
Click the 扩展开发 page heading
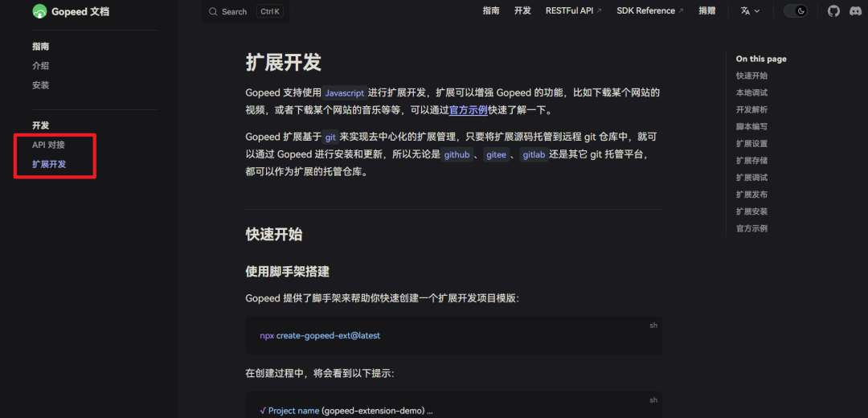point(284,63)
